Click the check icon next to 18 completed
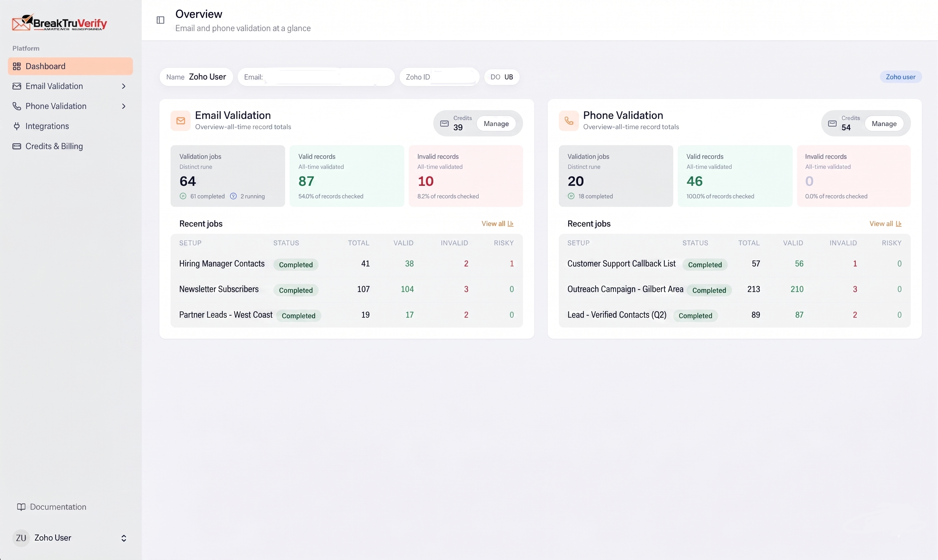 [571, 196]
